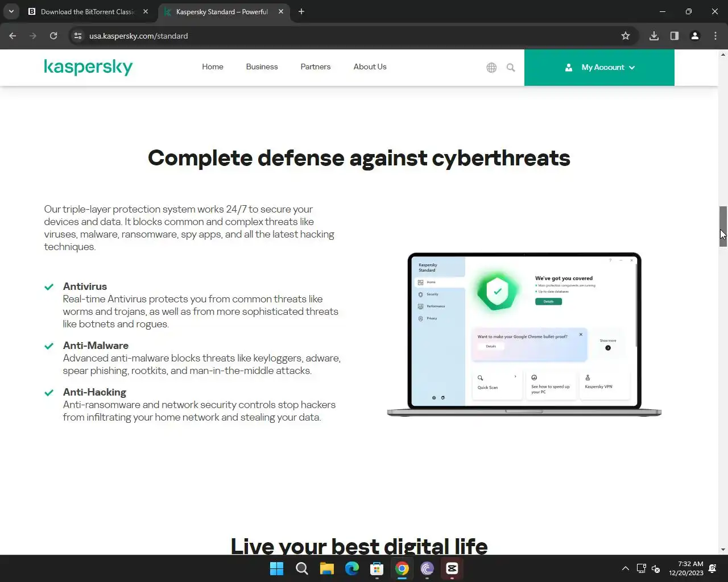The image size is (728, 582).
Task: Open the tab search dropdown arrow
Action: coord(11,11)
